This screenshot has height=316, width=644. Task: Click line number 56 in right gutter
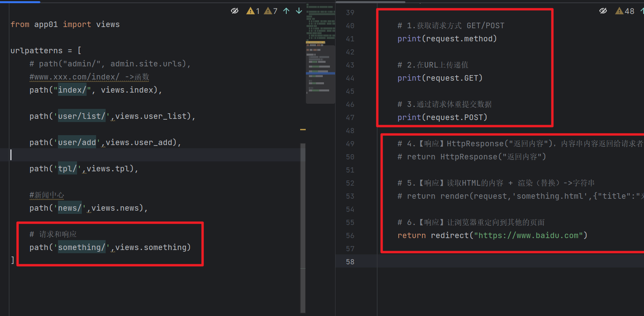350,235
